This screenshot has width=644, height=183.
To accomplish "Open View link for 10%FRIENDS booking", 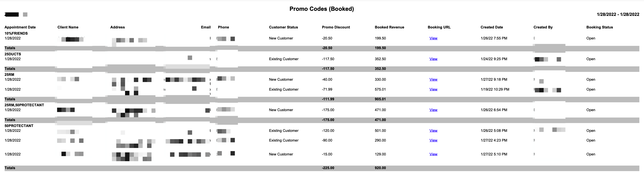I will pyautogui.click(x=433, y=38).
